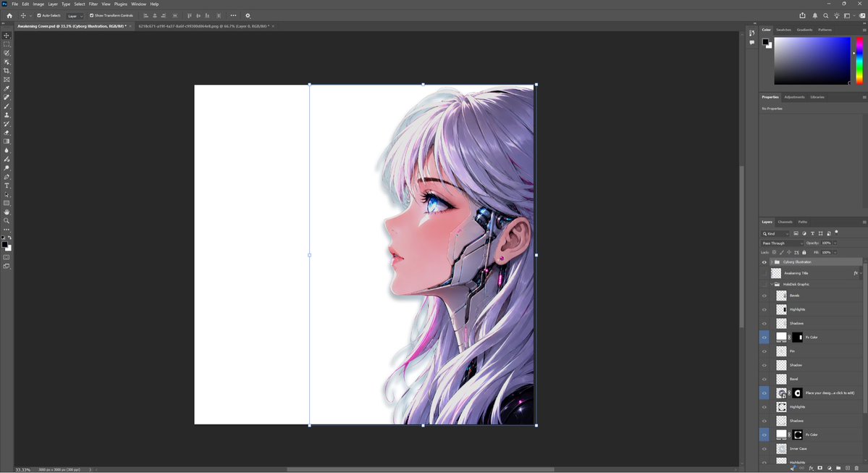Viewport: 868px width, 473px height.
Task: Click the hue spectrum slider
Action: [860, 61]
